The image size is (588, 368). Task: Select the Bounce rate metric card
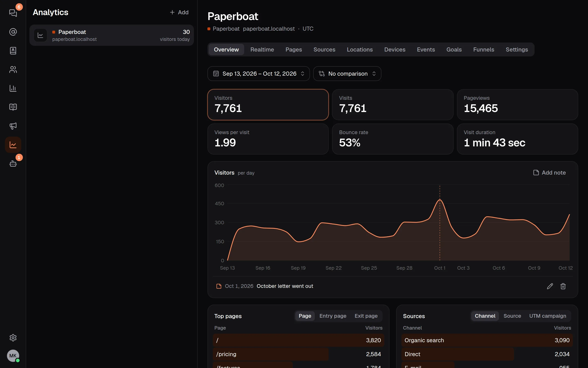pos(393,139)
